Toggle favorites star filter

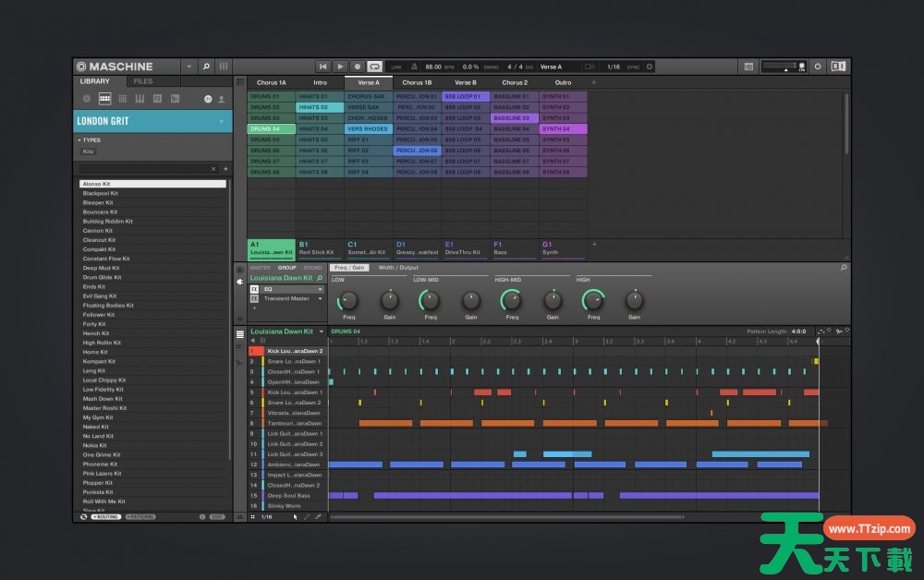point(225,169)
